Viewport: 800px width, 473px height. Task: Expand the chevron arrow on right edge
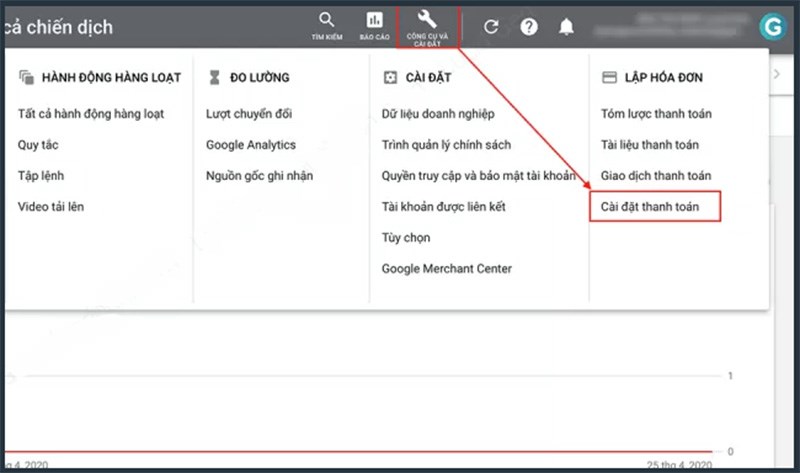click(x=777, y=76)
